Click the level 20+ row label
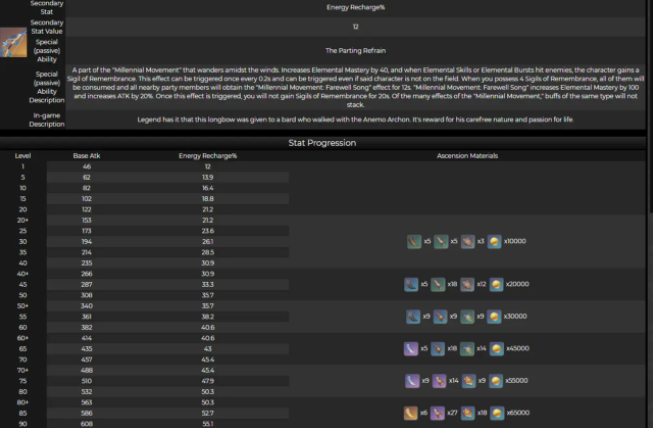Image resolution: width=653 pixels, height=428 pixels. click(x=23, y=220)
